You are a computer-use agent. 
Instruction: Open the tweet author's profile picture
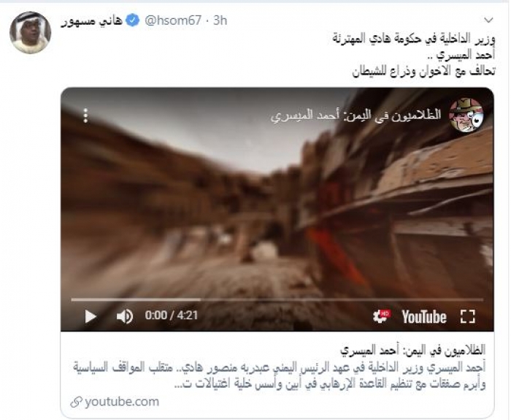tap(30, 33)
